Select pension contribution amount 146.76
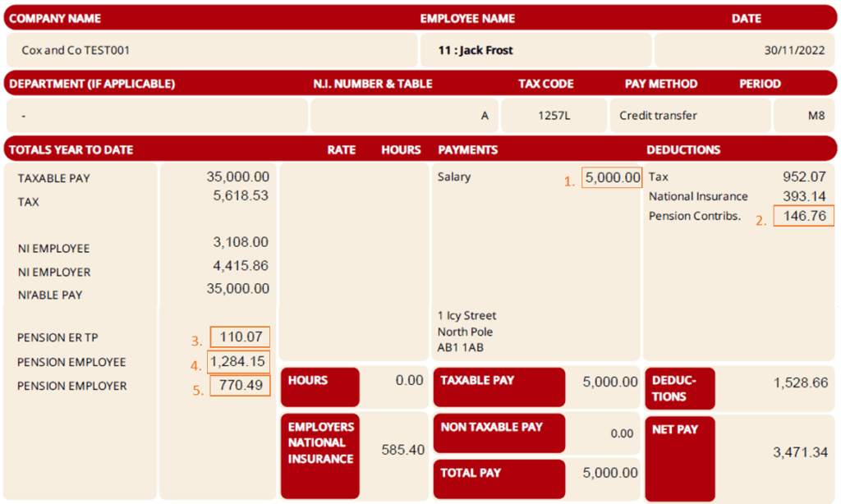The image size is (841, 504). [803, 216]
